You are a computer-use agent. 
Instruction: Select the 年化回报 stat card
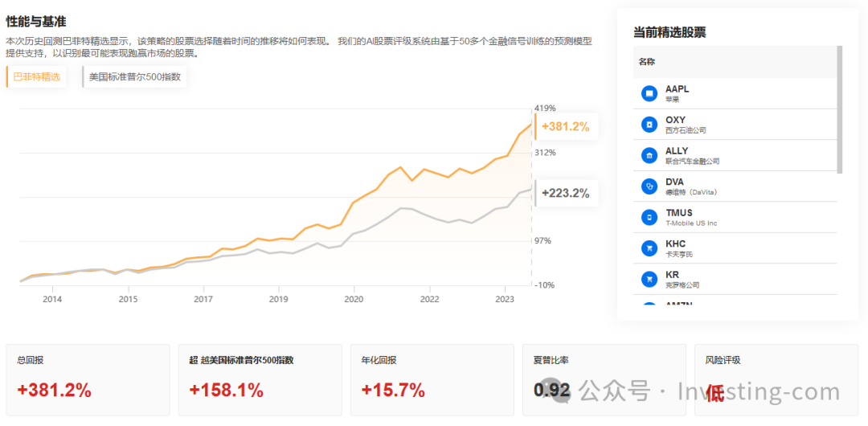pyautogui.click(x=432, y=380)
